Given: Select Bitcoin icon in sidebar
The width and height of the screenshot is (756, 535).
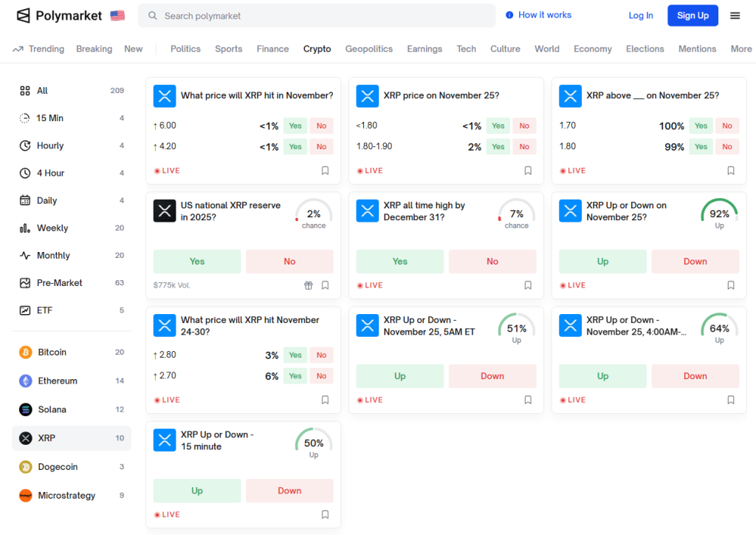Looking at the screenshot, I should 26,352.
